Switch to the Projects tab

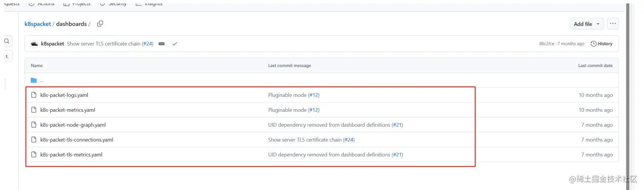77,3
